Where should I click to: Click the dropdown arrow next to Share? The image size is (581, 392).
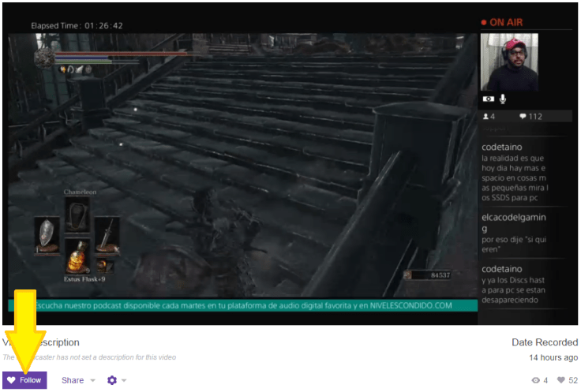(x=92, y=381)
